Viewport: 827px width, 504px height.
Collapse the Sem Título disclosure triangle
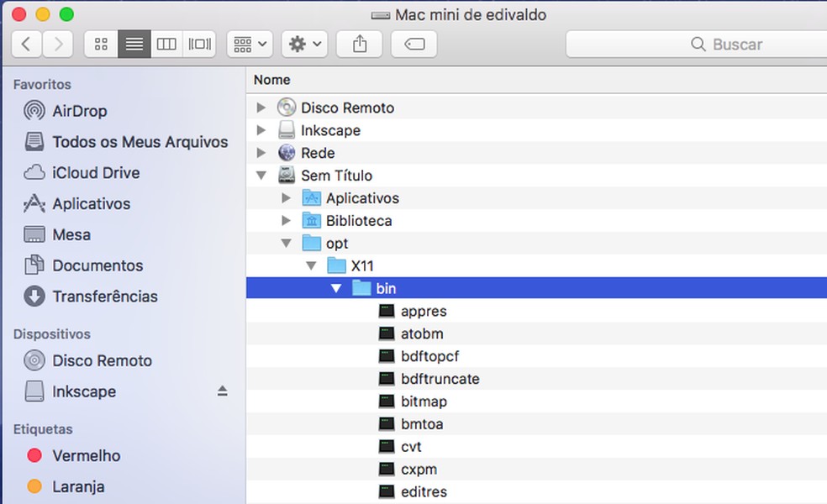263,175
